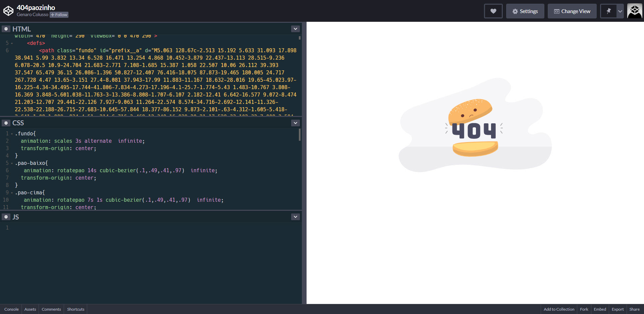The width and height of the screenshot is (644, 314).
Task: Follow Genaro Colusso
Action: point(59,15)
